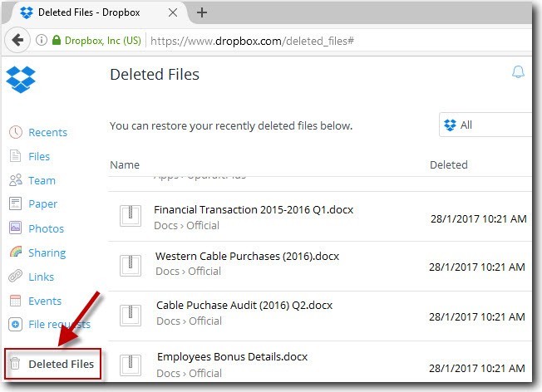Image resolution: width=542 pixels, height=392 pixels.
Task: Click the Photos picture icon
Action: tap(15, 228)
